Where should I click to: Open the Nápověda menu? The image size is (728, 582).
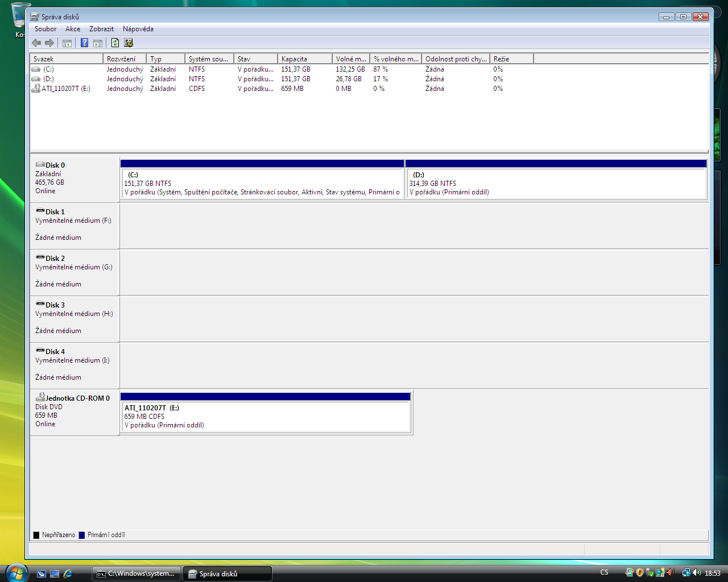(138, 29)
